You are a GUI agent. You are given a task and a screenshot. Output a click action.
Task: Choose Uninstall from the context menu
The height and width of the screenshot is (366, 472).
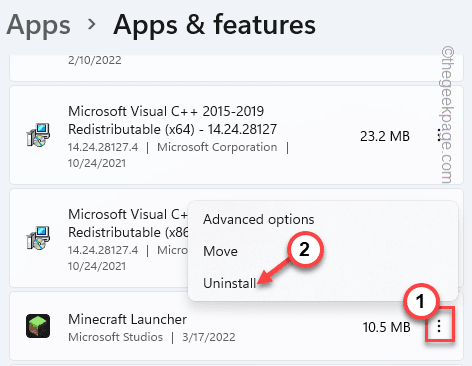click(x=229, y=283)
